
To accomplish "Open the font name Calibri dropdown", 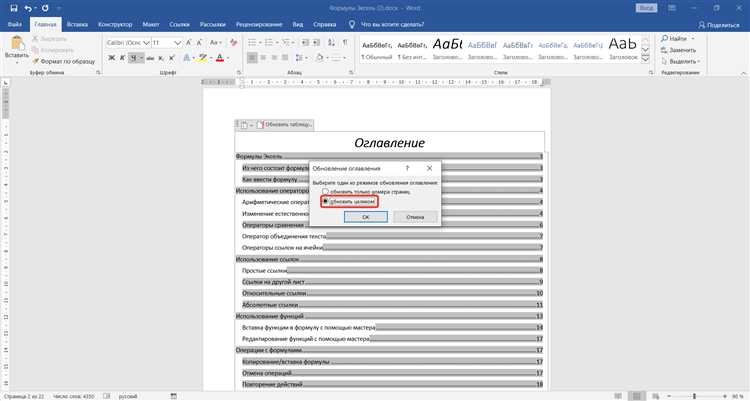I will pyautogui.click(x=146, y=43).
